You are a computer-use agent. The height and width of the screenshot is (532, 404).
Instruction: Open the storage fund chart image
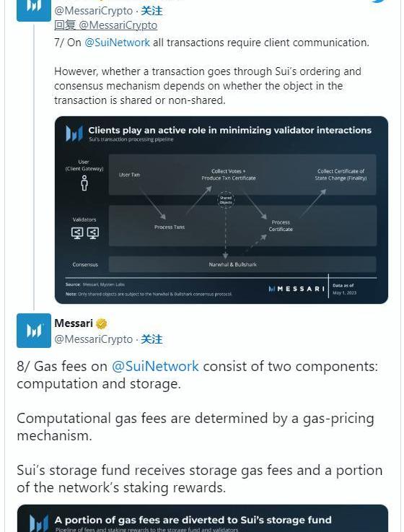click(203, 518)
